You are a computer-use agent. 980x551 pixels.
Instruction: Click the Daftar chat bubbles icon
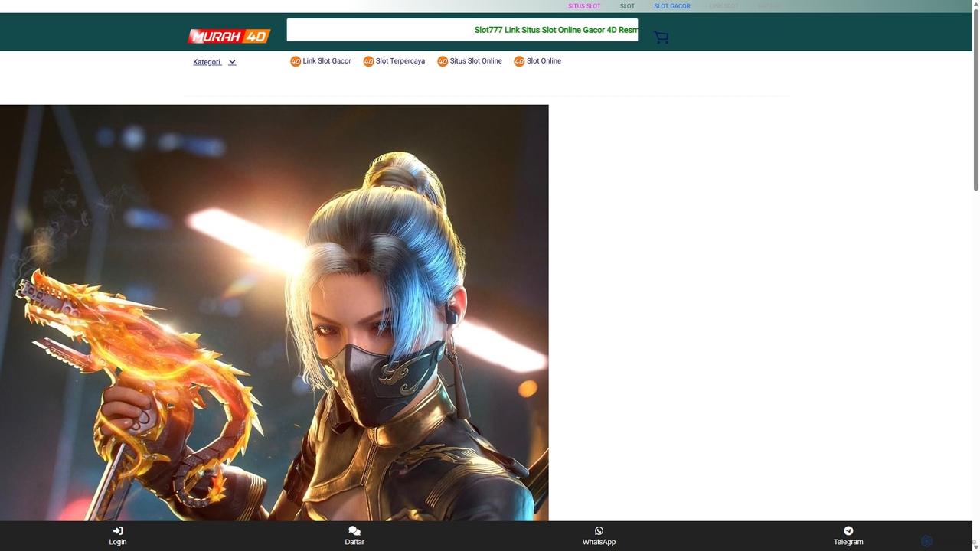(354, 530)
